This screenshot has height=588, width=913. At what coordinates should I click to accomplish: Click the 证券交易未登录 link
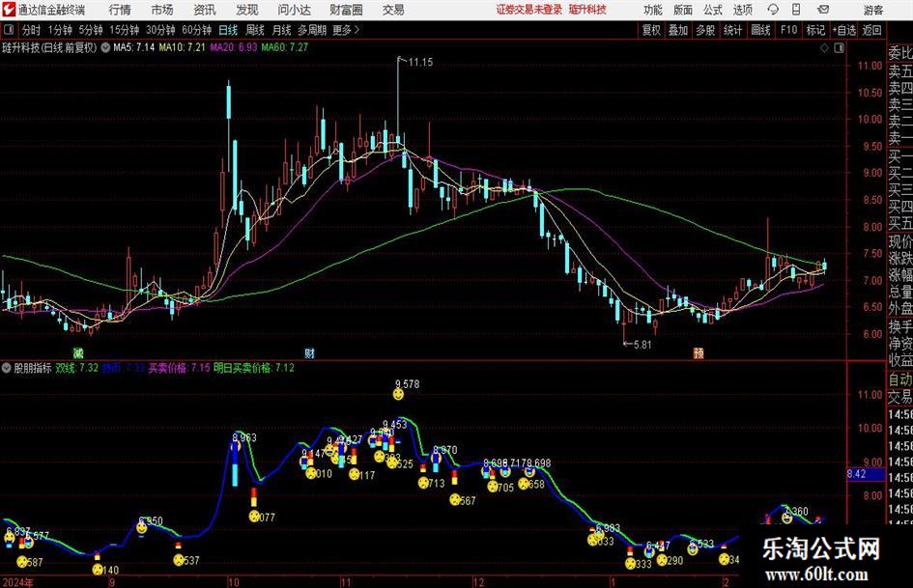pyautogui.click(x=529, y=10)
